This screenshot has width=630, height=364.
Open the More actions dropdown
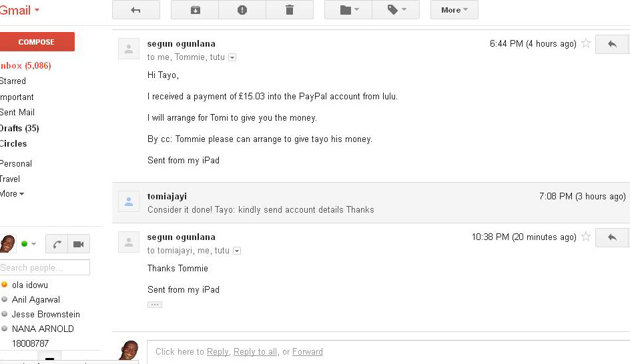(x=454, y=10)
